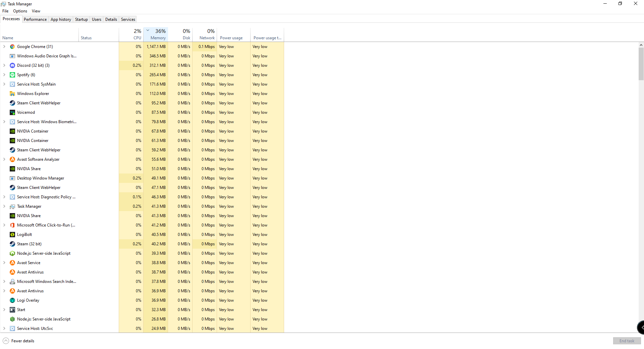
Task: Click the Windows Audio Device Graph icon
Action: click(12, 56)
